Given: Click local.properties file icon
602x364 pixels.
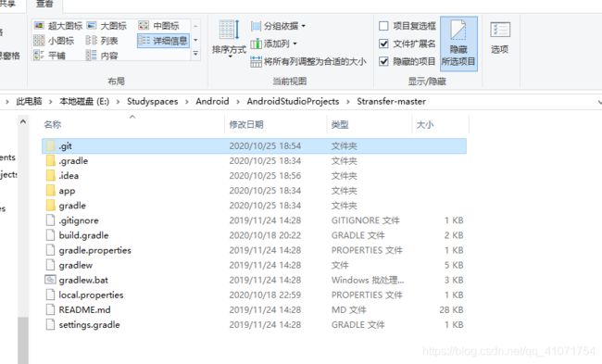Looking at the screenshot, I should tap(50, 295).
